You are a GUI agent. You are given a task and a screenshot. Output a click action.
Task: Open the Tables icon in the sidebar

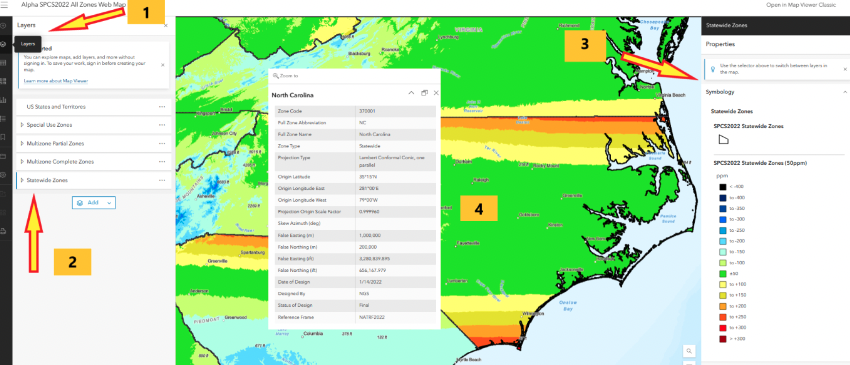click(4, 63)
